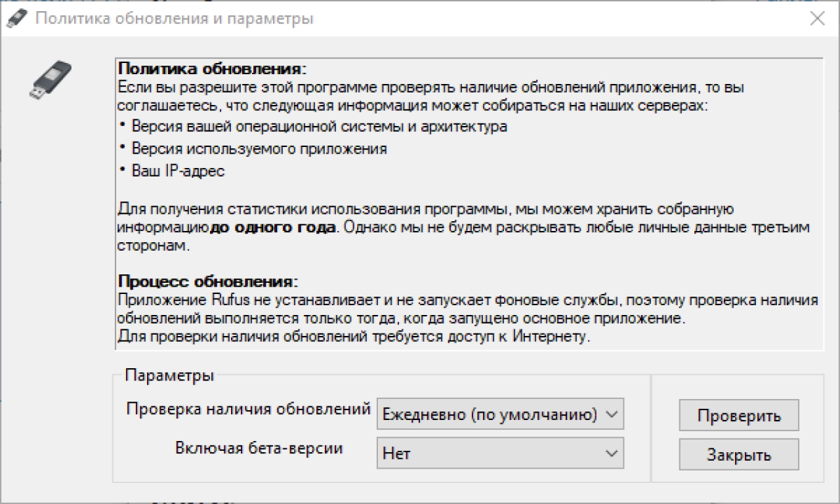Click the Параметры group label
840x504 pixels.
(169, 376)
